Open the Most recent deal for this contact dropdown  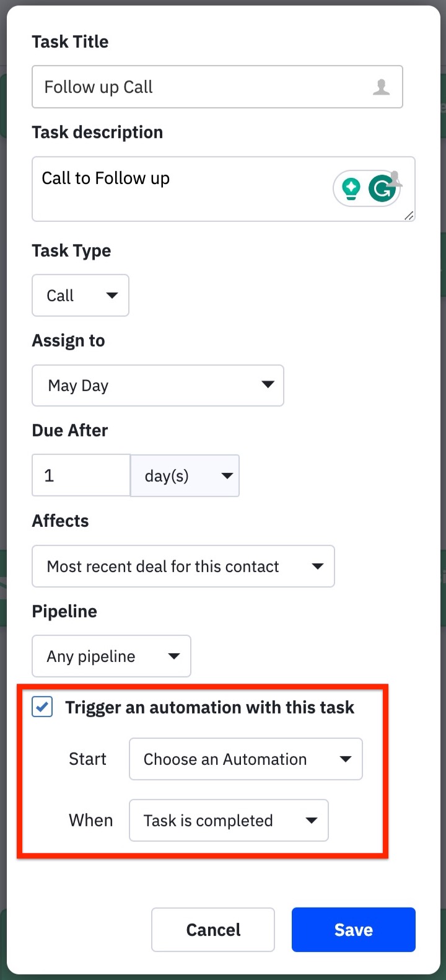point(183,566)
